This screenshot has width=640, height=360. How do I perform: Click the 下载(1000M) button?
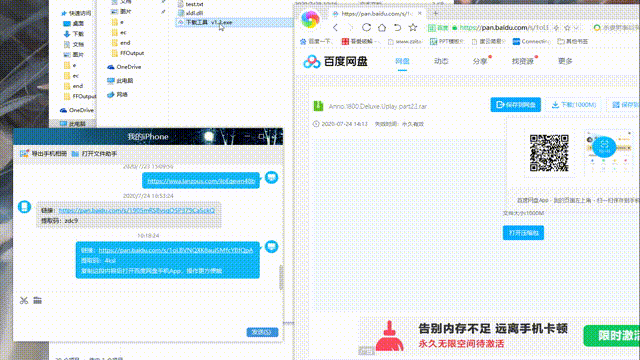573,105
